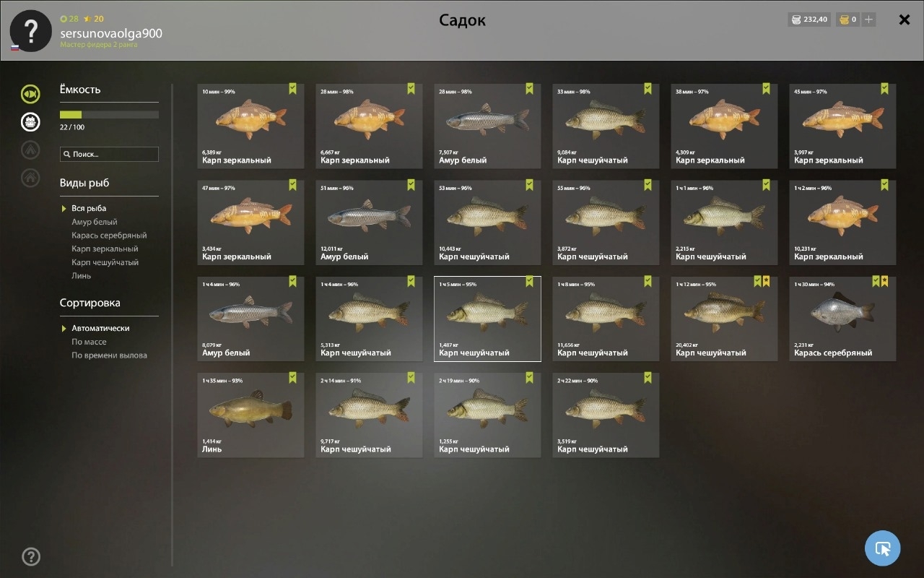
Task: Click the silver coins balance 232,40
Action: [809, 20]
